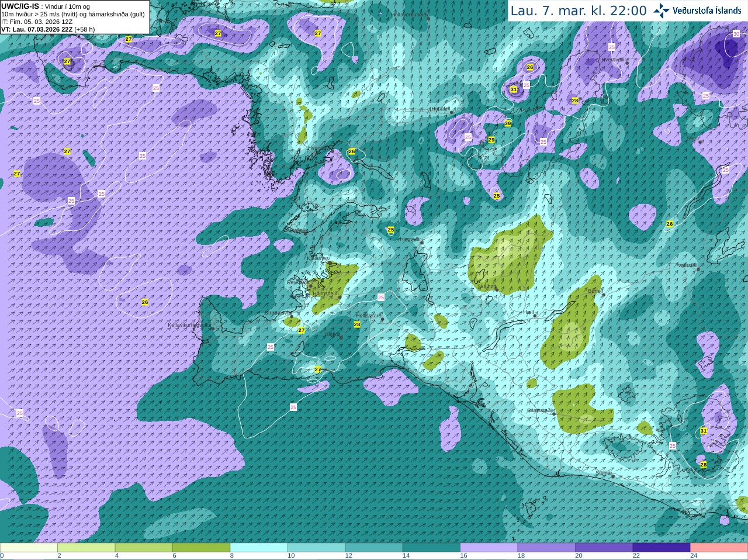Pick the 14–16 m/s legend color
This screenshot has width=748, height=560.
pyautogui.click(x=431, y=548)
